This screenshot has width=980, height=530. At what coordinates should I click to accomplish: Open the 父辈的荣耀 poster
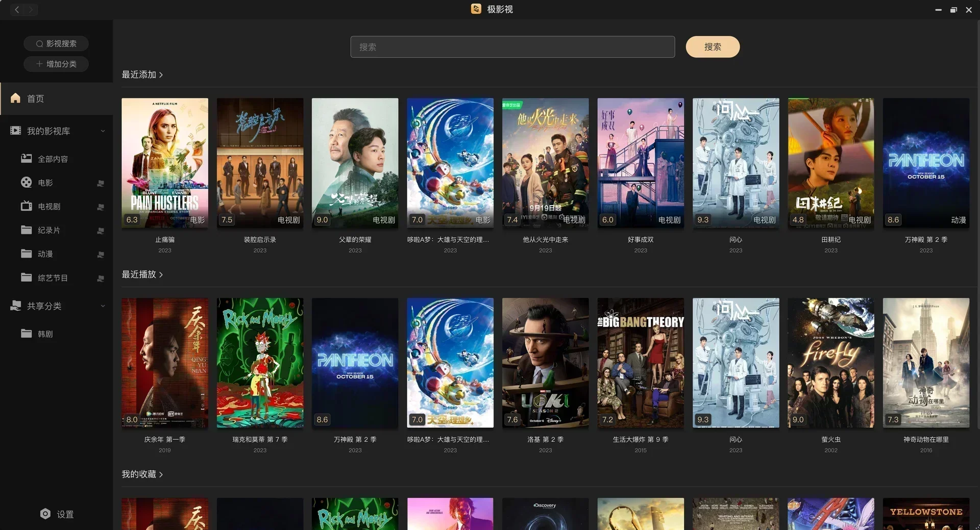[355, 163]
